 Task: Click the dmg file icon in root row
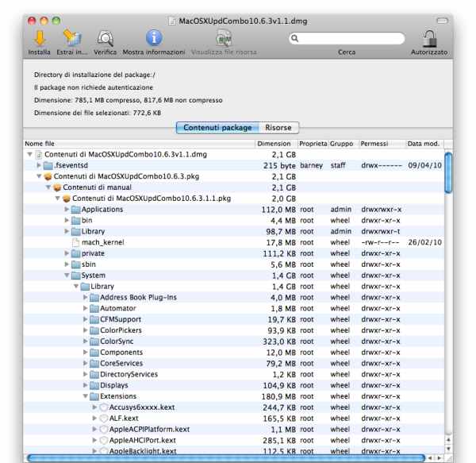coord(39,155)
